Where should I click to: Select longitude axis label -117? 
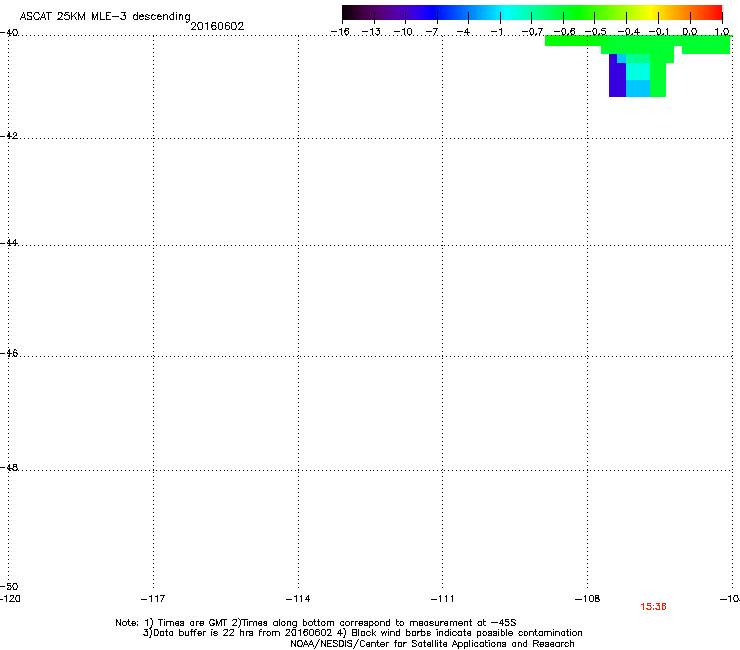click(153, 599)
